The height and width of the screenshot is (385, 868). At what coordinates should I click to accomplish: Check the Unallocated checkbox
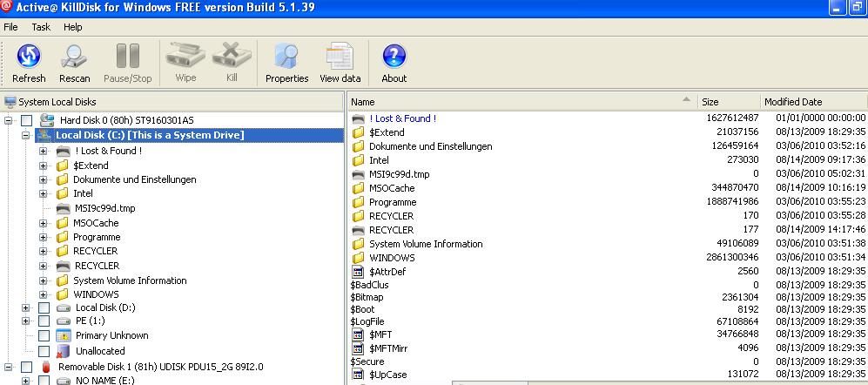tap(44, 351)
